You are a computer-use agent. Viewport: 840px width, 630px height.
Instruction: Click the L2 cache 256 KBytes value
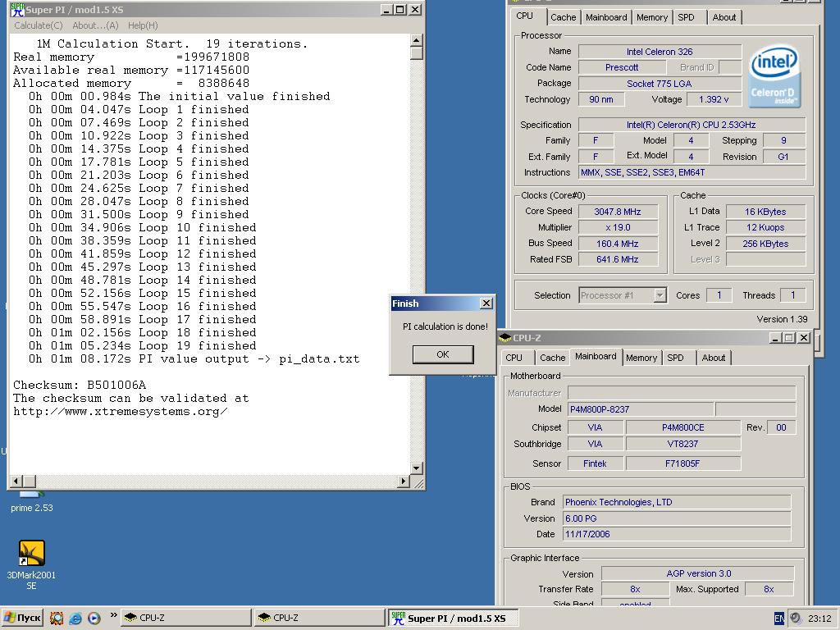(x=765, y=244)
